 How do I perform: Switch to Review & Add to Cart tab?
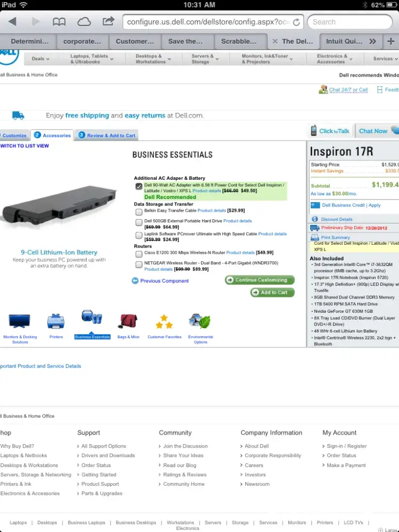point(107,135)
